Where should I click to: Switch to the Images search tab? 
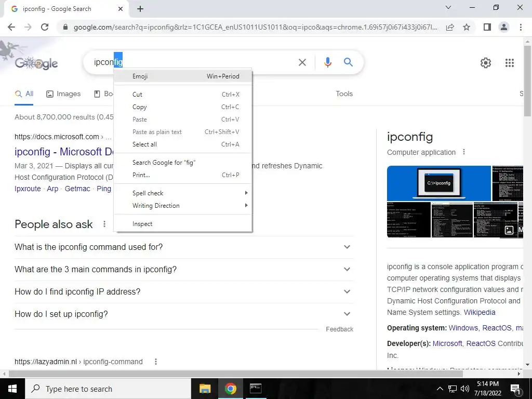point(63,94)
